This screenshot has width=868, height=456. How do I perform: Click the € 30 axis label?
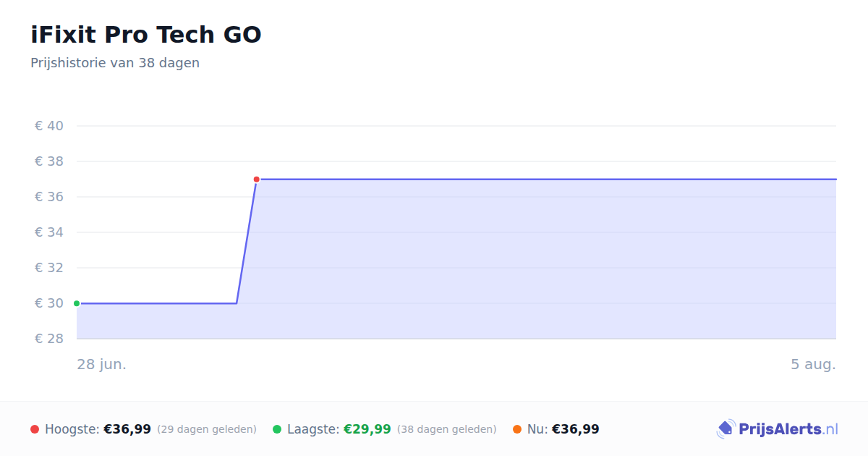click(x=49, y=303)
